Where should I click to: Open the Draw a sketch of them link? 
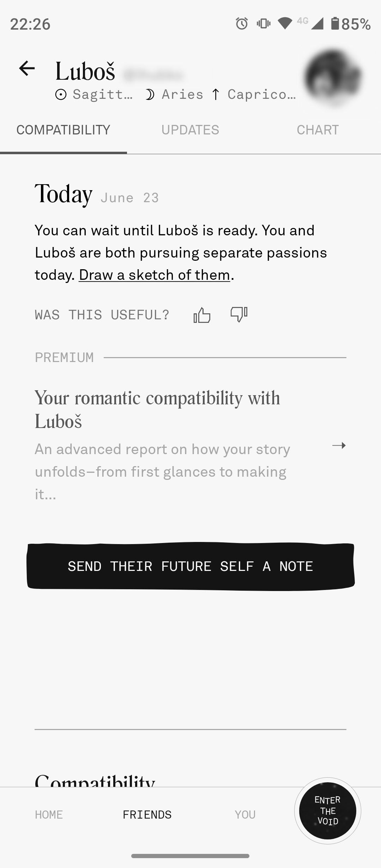(x=155, y=275)
